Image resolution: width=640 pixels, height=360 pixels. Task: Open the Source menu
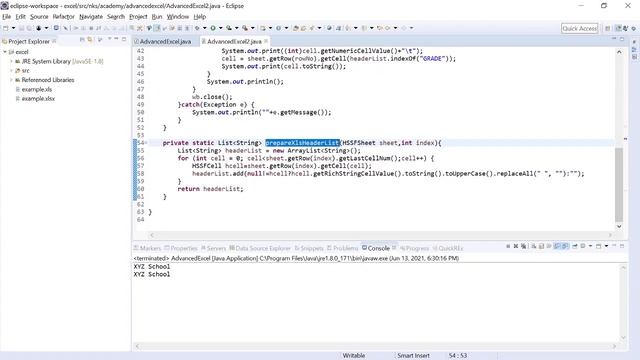(x=39, y=17)
